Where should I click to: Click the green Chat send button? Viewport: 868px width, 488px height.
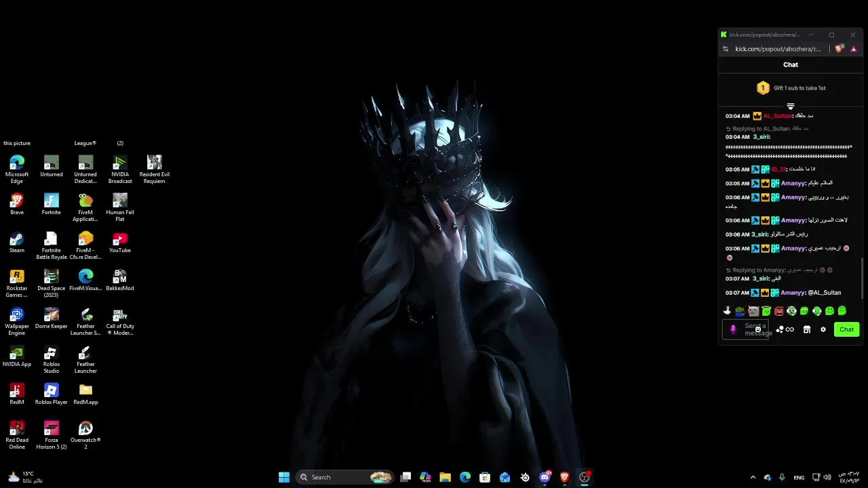tap(846, 329)
